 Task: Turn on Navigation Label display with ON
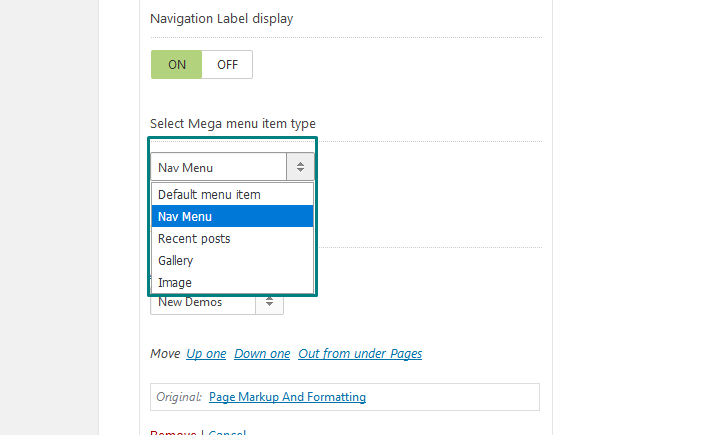tap(177, 65)
